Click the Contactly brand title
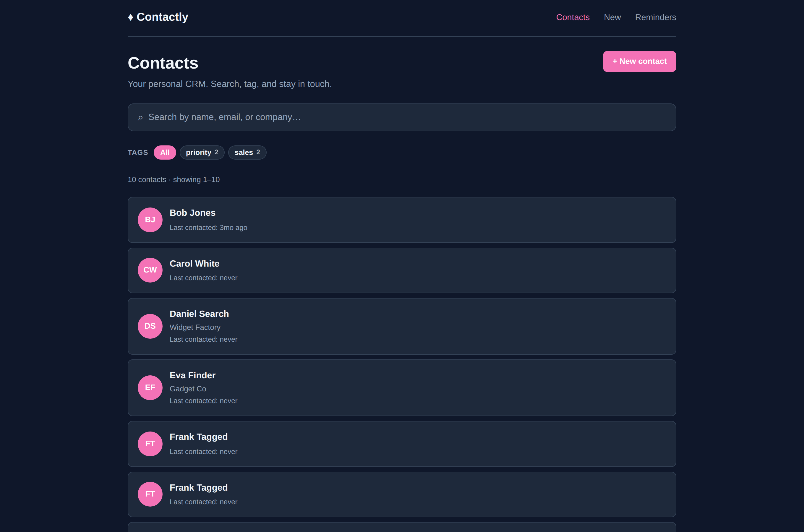 [x=162, y=17]
